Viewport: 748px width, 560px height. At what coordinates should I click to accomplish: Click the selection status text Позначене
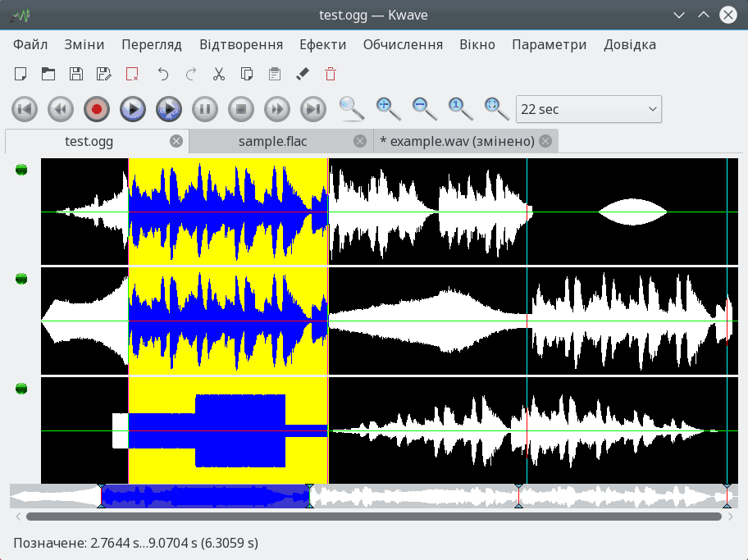pos(136,543)
